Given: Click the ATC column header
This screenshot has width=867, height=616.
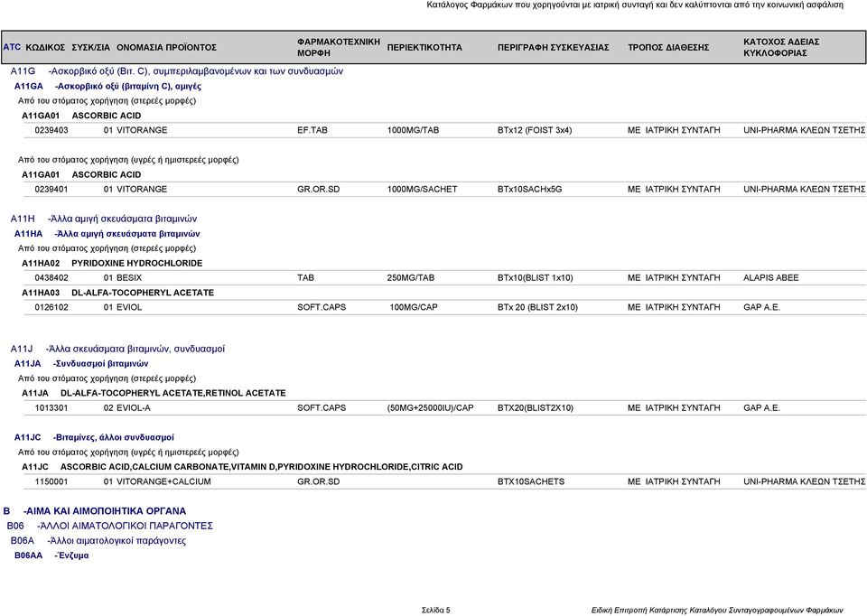Looking at the screenshot, I should [12, 47].
